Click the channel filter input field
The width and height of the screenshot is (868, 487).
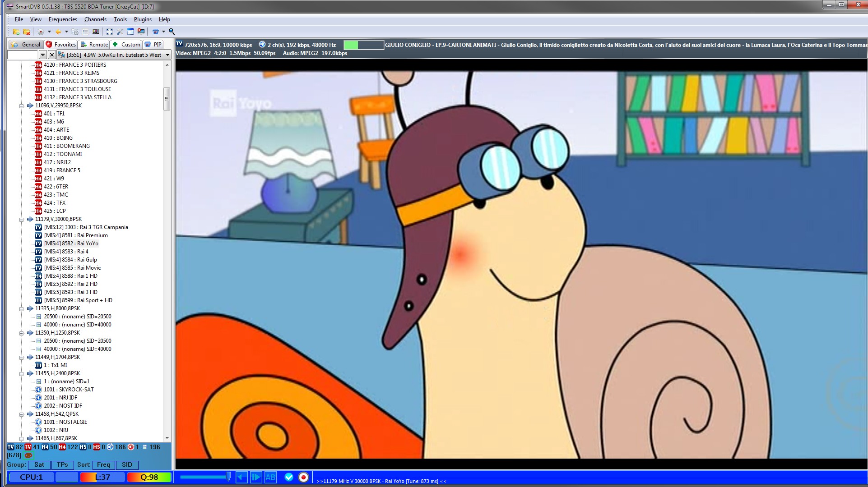[23, 55]
